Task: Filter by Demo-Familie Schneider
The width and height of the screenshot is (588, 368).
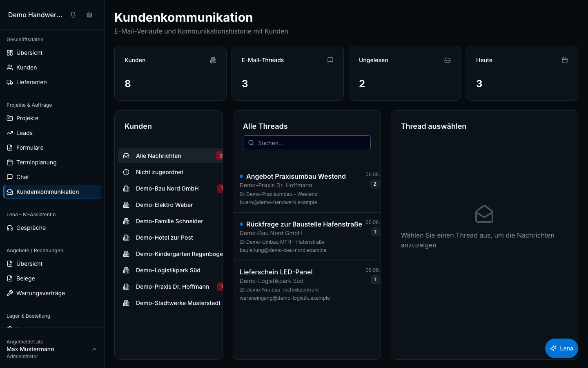Action: [170, 221]
